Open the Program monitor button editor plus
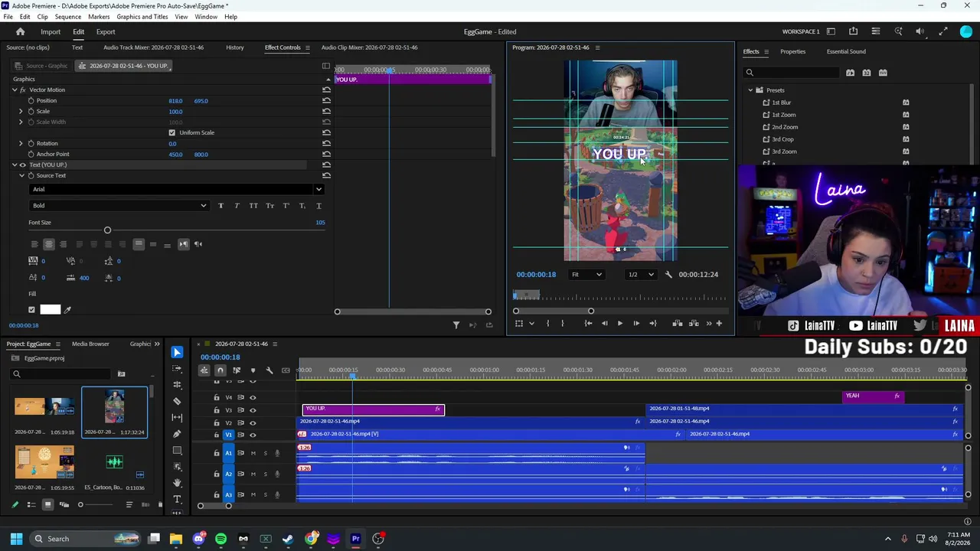980x551 pixels. click(719, 323)
